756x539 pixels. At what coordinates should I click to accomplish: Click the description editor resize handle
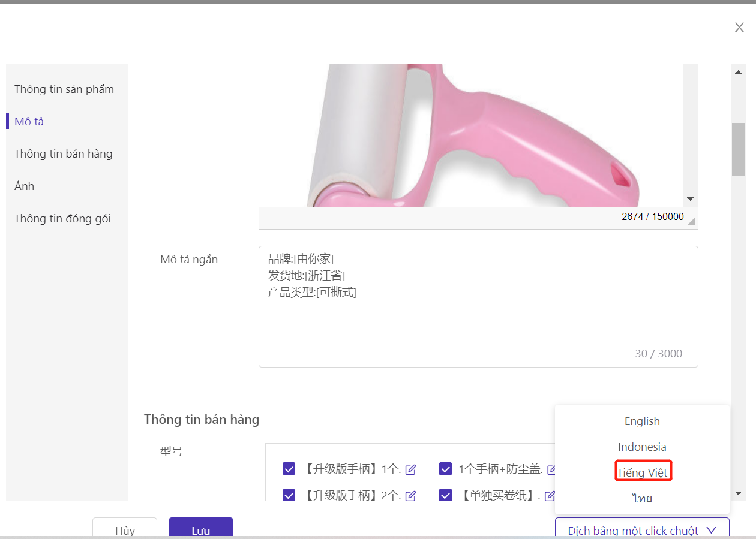(691, 222)
